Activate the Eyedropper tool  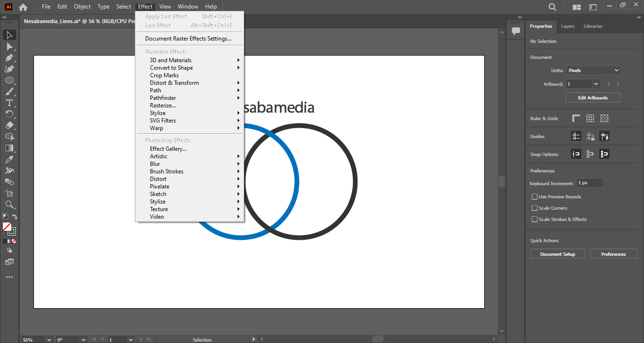point(9,160)
